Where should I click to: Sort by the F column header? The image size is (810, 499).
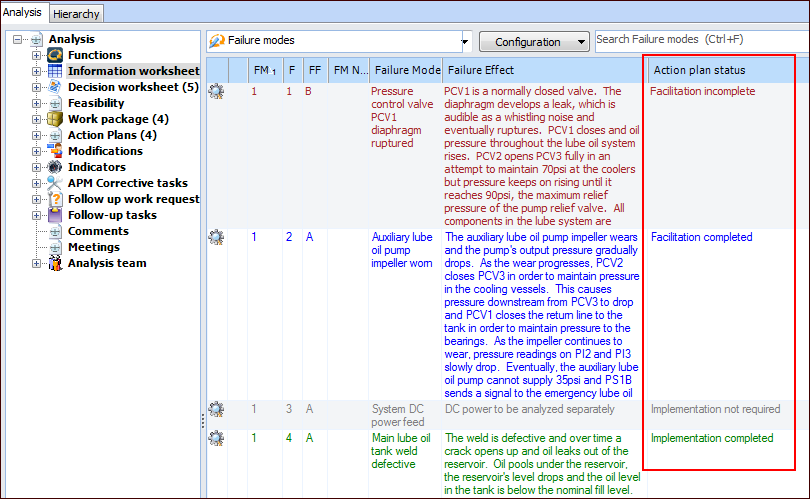click(x=292, y=70)
